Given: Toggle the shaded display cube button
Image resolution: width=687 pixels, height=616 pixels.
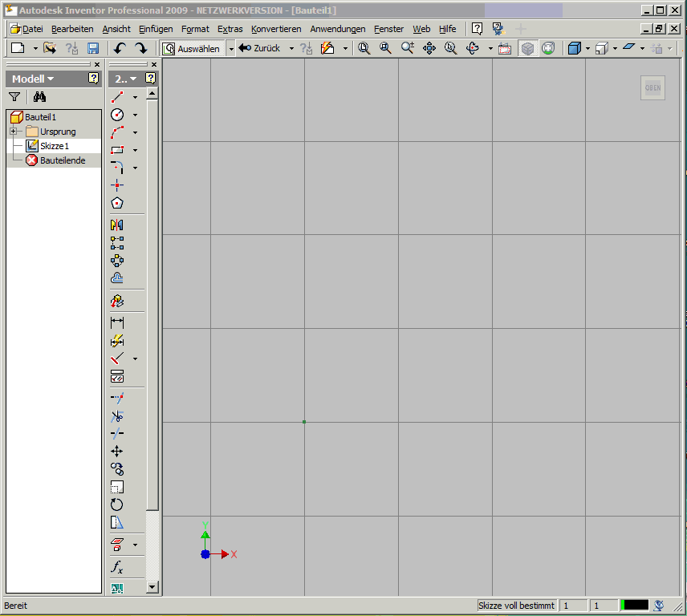Looking at the screenshot, I should coord(574,49).
